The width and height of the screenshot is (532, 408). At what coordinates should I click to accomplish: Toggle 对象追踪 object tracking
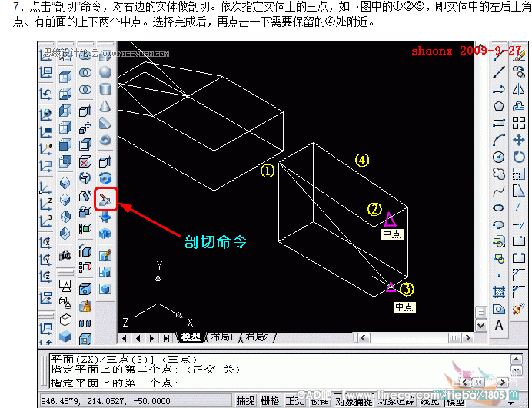[397, 401]
